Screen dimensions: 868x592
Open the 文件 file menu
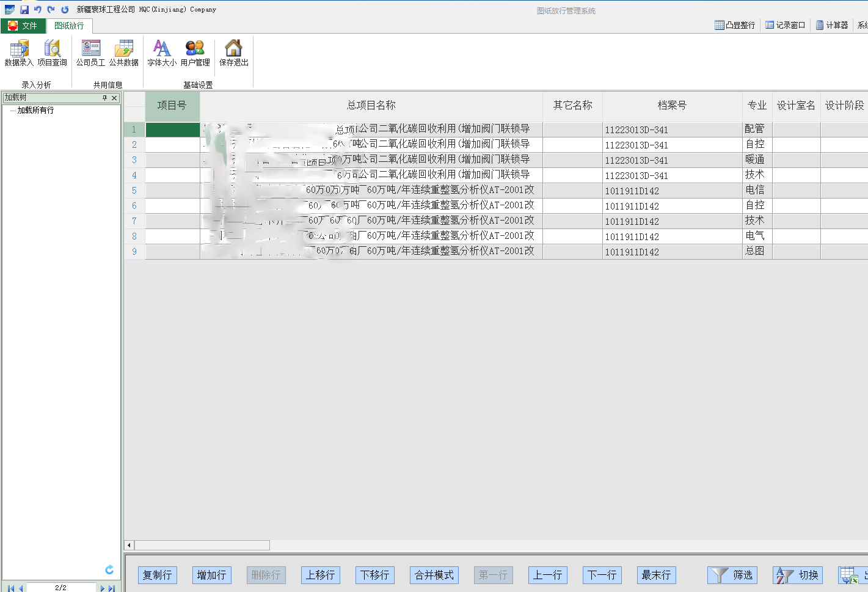(23, 26)
